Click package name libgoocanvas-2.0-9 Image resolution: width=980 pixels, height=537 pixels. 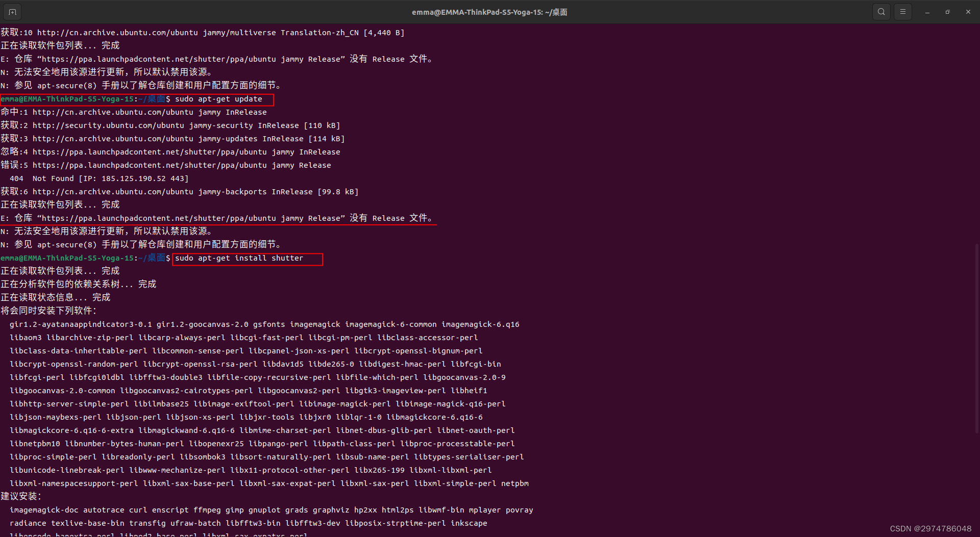click(x=464, y=377)
